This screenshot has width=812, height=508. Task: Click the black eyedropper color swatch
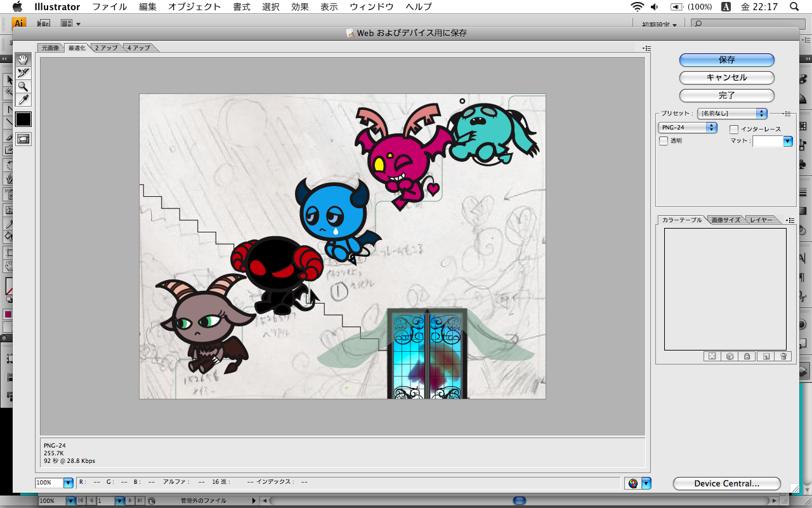click(23, 119)
